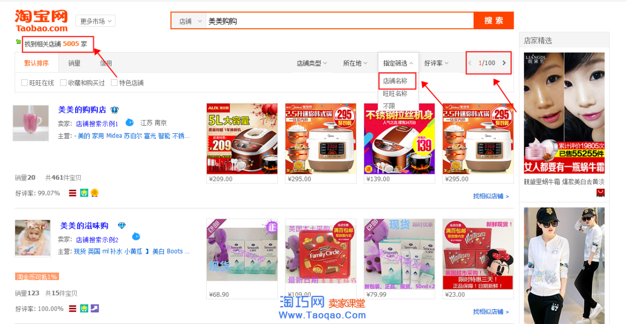Open the 美美的购购店 shop link
Viewport: 644px width, 324px height.
[x=82, y=110]
